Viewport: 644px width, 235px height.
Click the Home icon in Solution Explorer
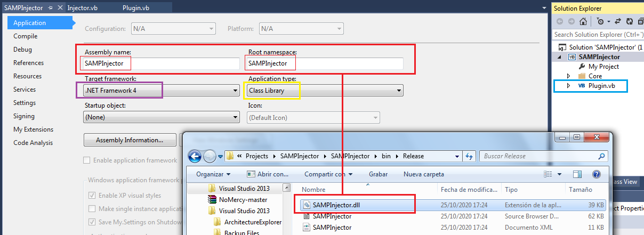coord(583,22)
